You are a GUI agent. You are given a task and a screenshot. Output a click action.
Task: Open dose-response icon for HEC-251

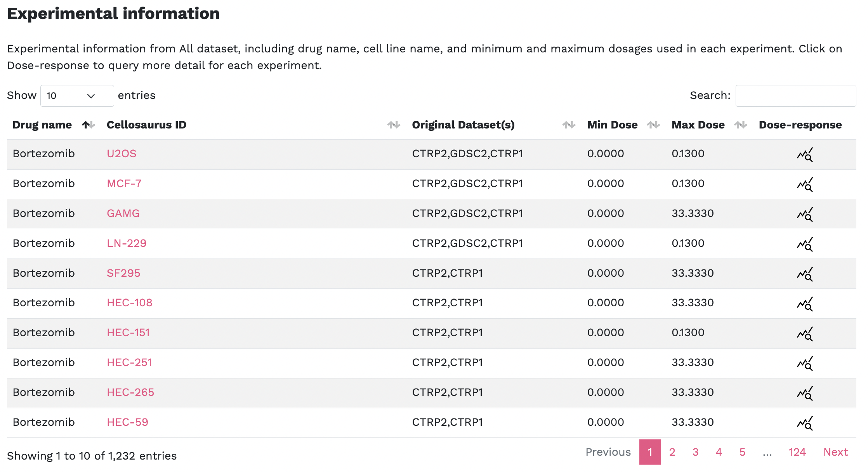[x=805, y=363]
